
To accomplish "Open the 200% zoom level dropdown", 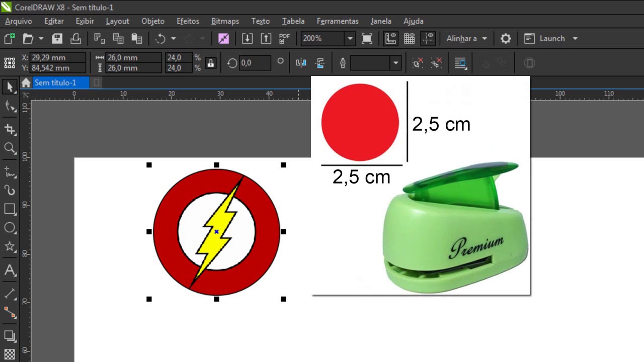I will [x=350, y=38].
